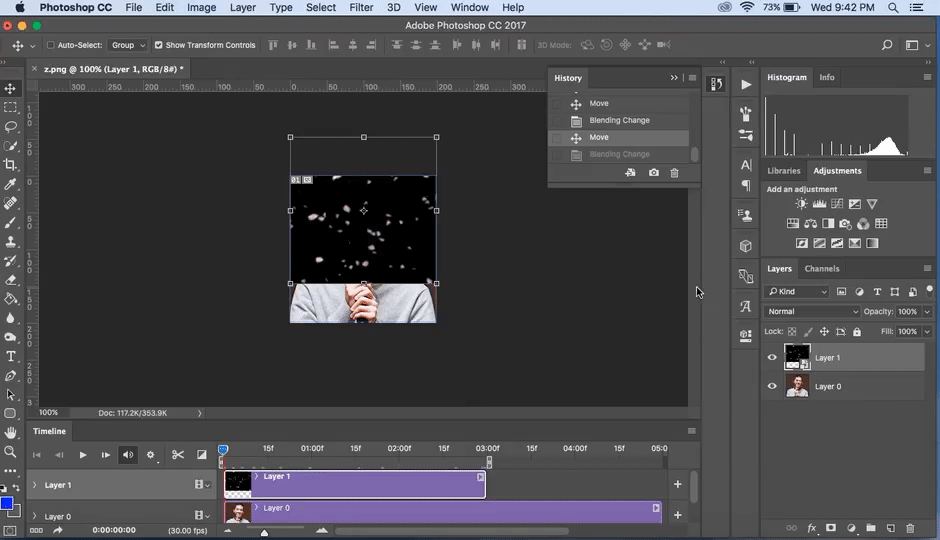Expand Layer 1 track in Timeline
This screenshot has width=940, height=540.
(35, 485)
